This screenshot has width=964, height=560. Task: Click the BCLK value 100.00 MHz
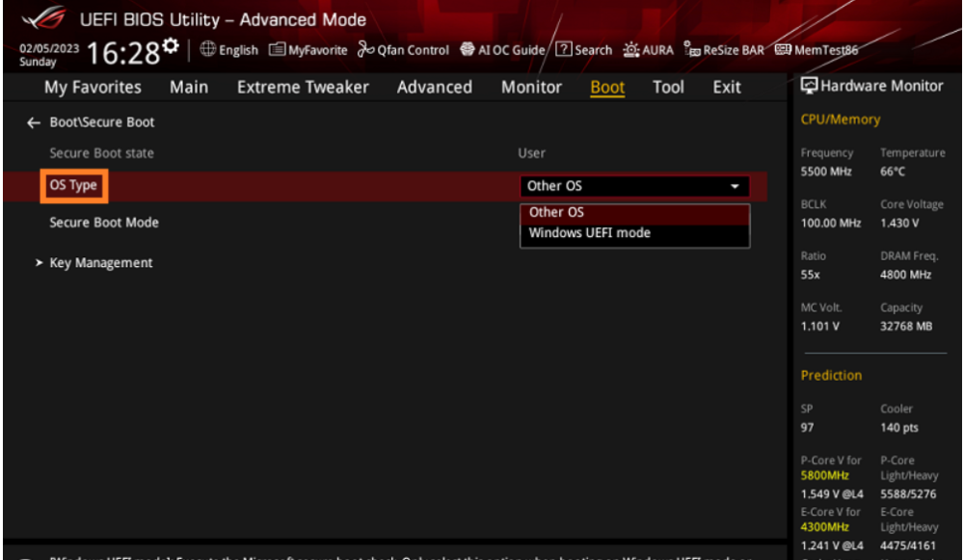[831, 224]
